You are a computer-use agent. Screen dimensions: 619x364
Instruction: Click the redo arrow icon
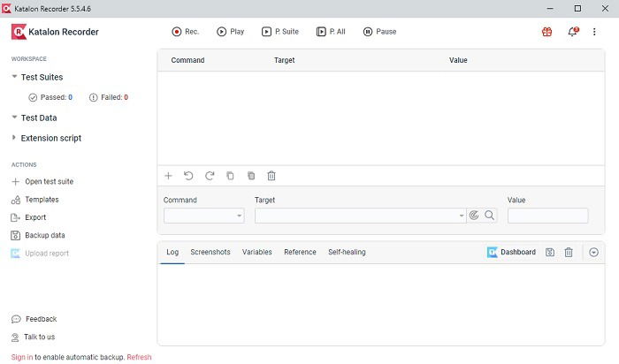click(x=210, y=176)
